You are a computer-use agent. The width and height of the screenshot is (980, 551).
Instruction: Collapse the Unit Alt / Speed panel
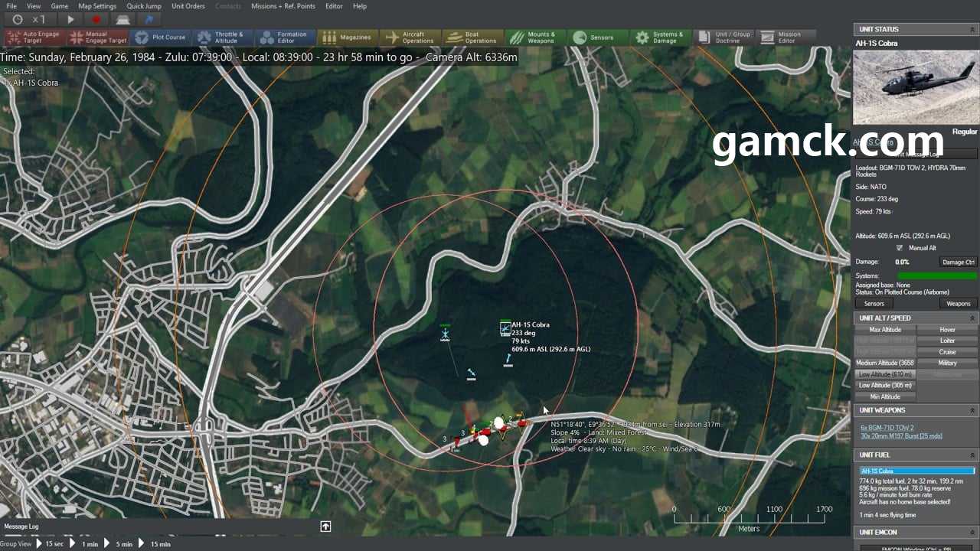(973, 318)
